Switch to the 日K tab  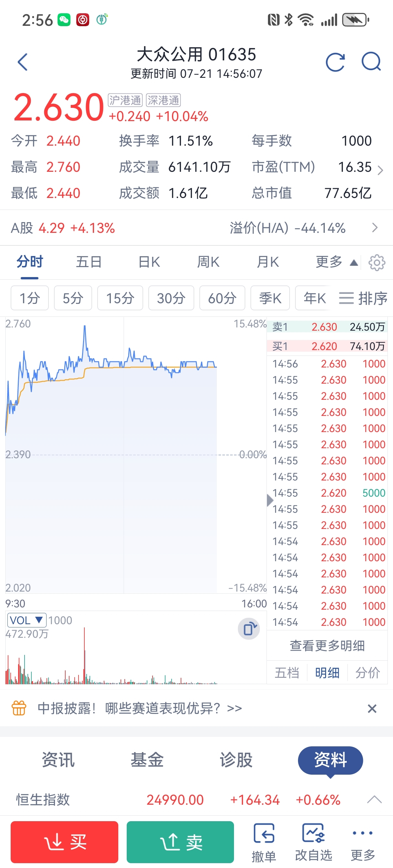149,262
